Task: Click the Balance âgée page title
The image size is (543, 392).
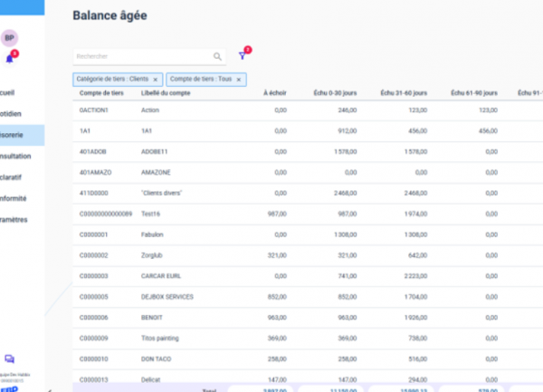Action: (x=110, y=15)
